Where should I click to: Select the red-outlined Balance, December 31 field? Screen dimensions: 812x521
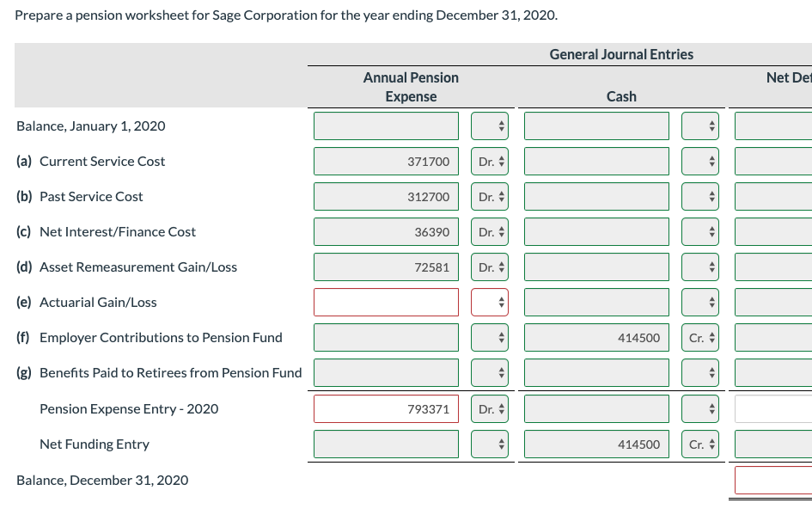[772, 480]
